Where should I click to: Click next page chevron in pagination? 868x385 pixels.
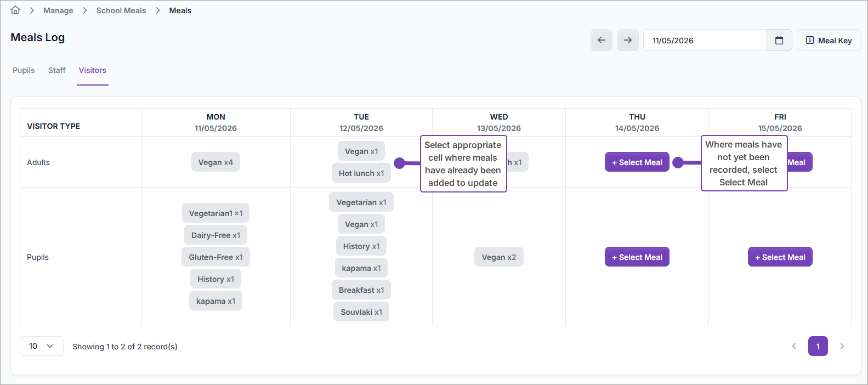[842, 346]
